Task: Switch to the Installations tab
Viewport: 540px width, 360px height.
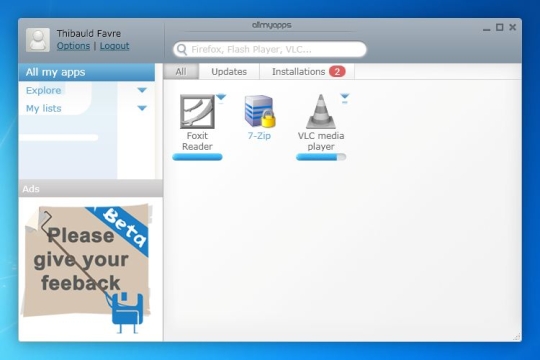Action: pos(307,72)
